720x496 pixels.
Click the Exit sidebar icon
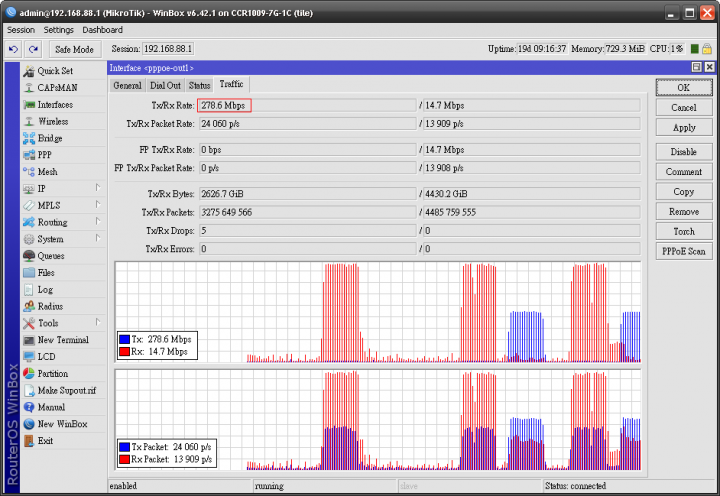click(29, 441)
